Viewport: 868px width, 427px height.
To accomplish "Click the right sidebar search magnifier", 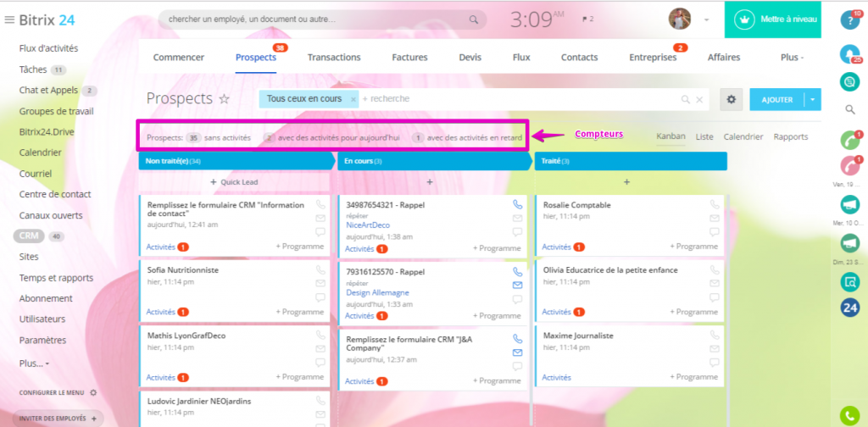I will pos(850,109).
